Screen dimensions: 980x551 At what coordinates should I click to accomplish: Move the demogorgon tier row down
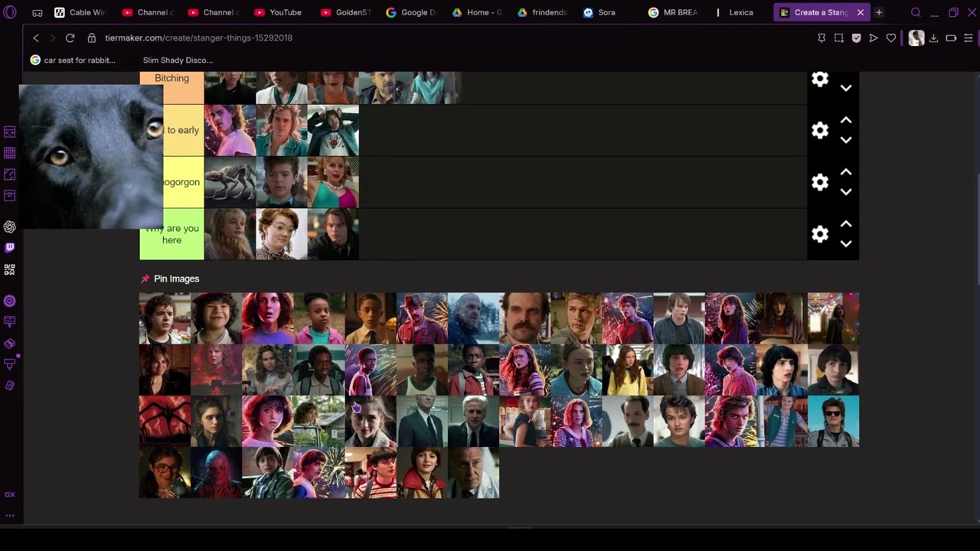[846, 192]
